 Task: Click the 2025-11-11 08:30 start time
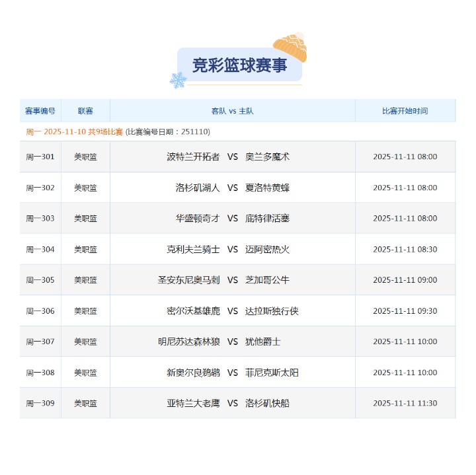point(405,250)
